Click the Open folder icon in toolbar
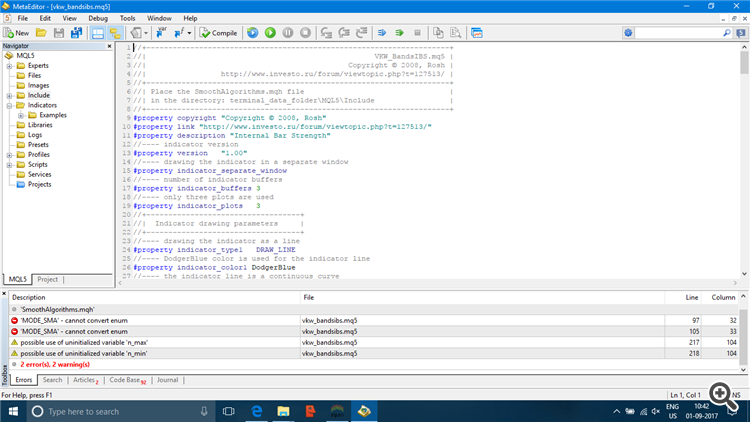This screenshot has width=750, height=422. (x=41, y=33)
